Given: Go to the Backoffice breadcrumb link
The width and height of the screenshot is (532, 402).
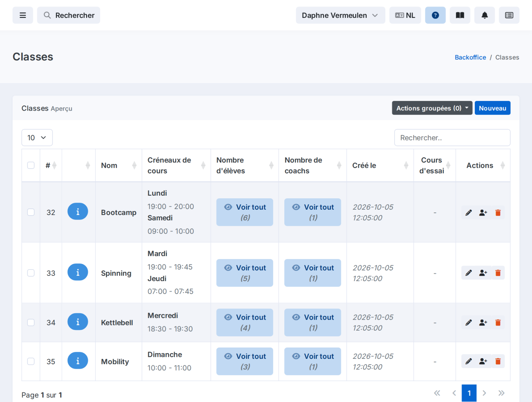Looking at the screenshot, I should coord(470,57).
